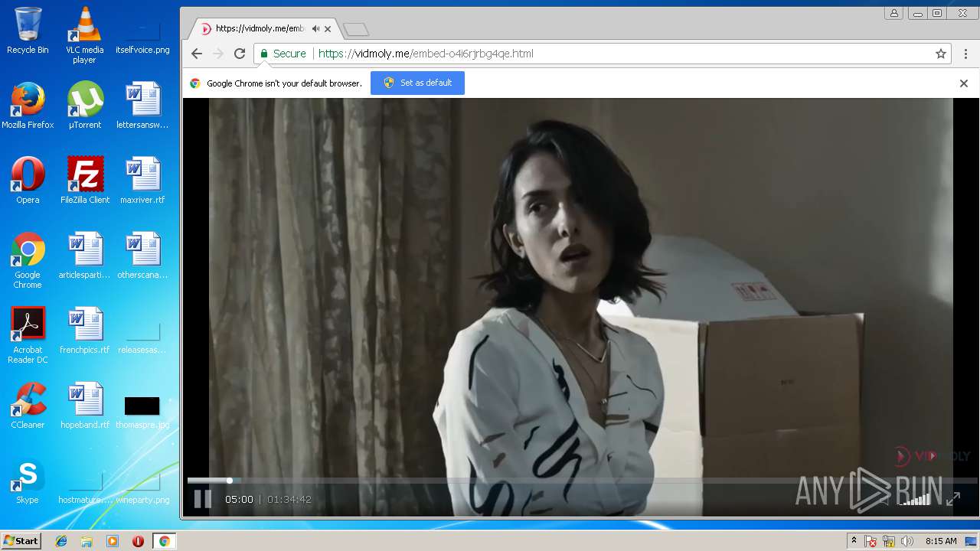Launch Skype from the desktop
Viewport: 980px width, 551px height.
[28, 481]
